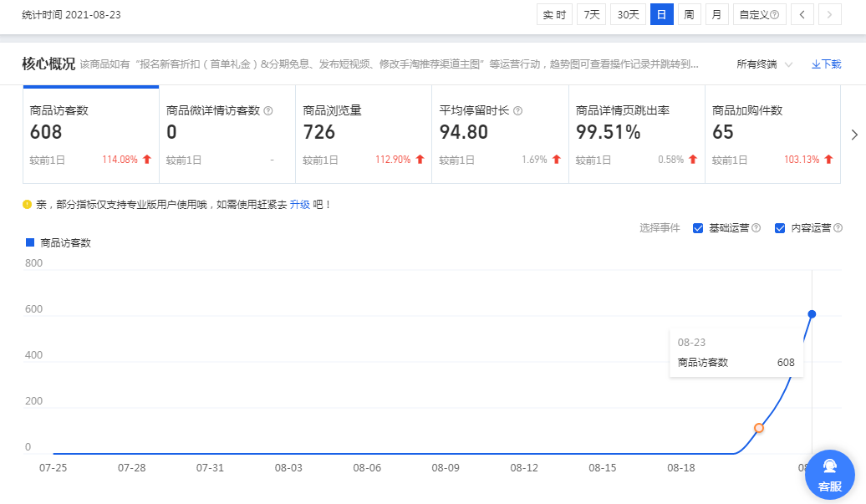Uncheck the 内容运营 checkbox

[x=780, y=228]
